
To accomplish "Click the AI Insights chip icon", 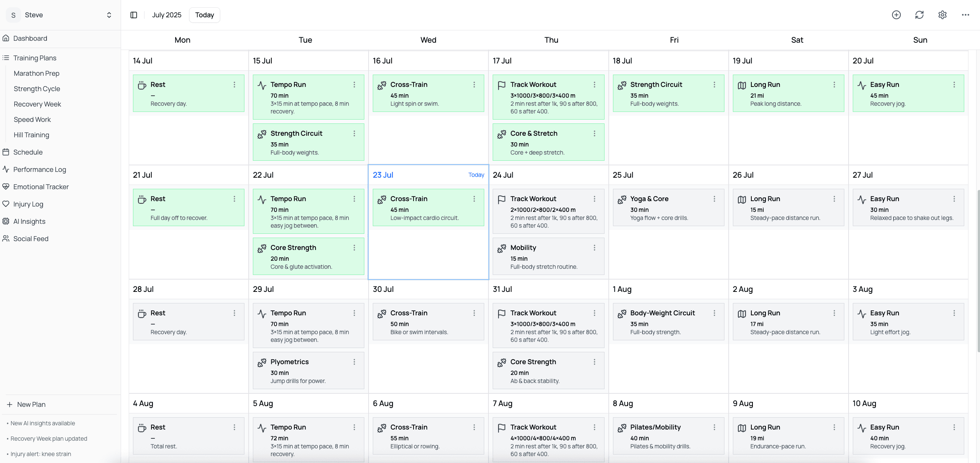I will click(x=6, y=221).
